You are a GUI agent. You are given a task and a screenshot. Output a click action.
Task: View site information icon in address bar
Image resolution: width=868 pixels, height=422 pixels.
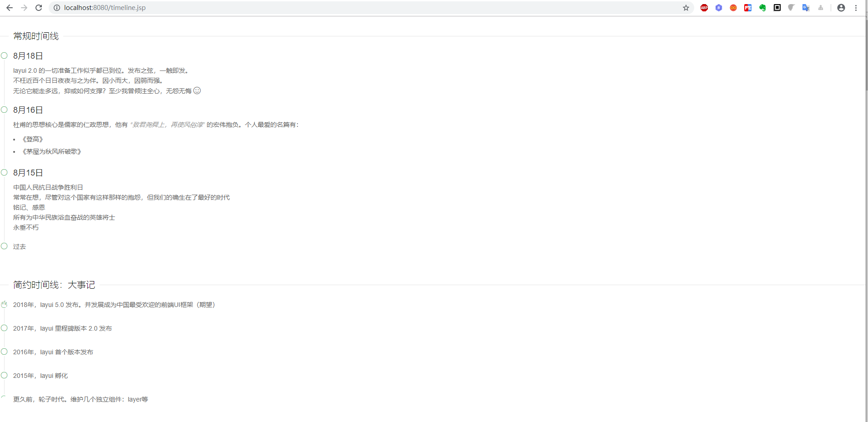pyautogui.click(x=57, y=8)
